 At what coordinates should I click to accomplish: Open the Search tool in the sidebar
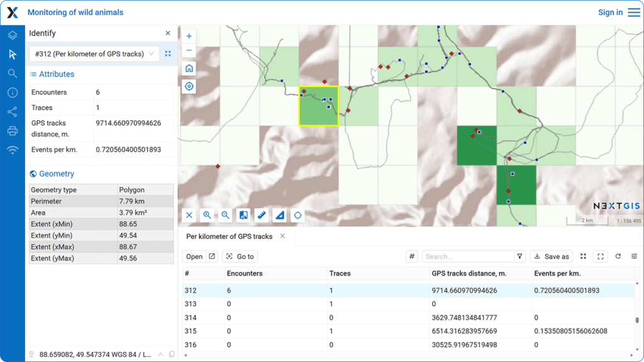[x=13, y=74]
